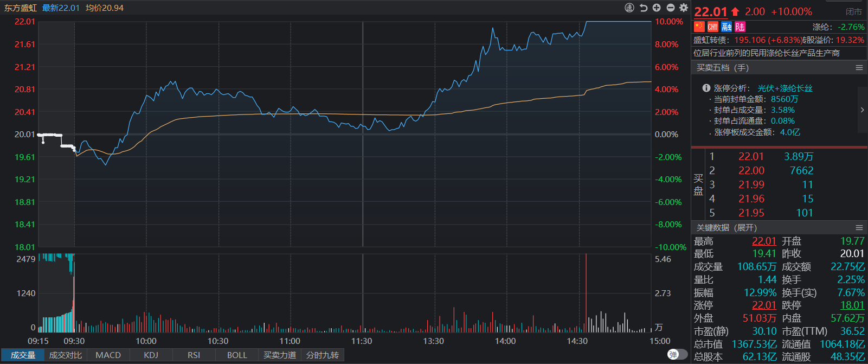Zoom in chart with plus icon
The image size is (868, 364).
[657, 8]
